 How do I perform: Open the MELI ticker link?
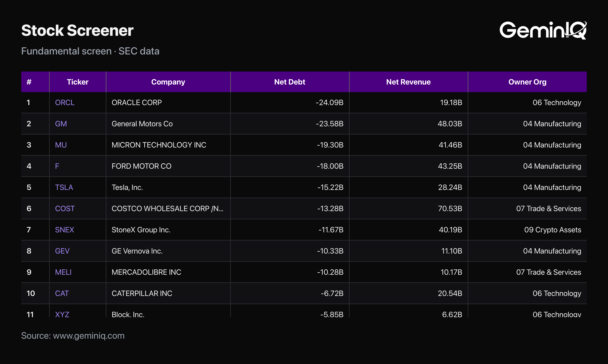click(x=63, y=272)
